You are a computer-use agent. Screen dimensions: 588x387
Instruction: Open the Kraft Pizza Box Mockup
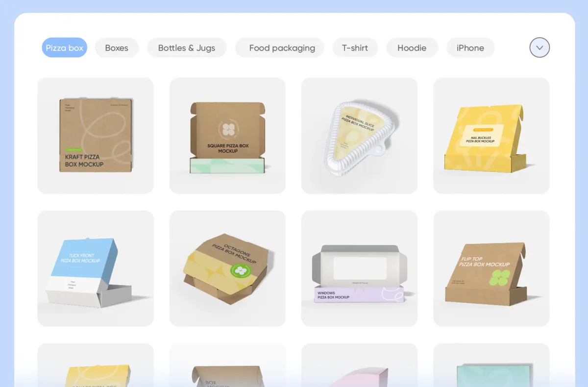pyautogui.click(x=96, y=136)
